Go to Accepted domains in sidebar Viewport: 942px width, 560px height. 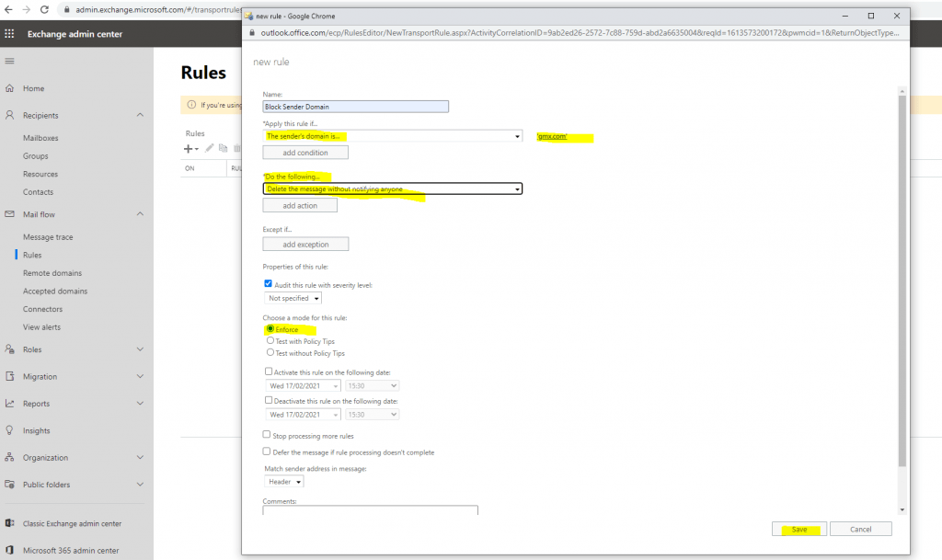click(x=55, y=291)
